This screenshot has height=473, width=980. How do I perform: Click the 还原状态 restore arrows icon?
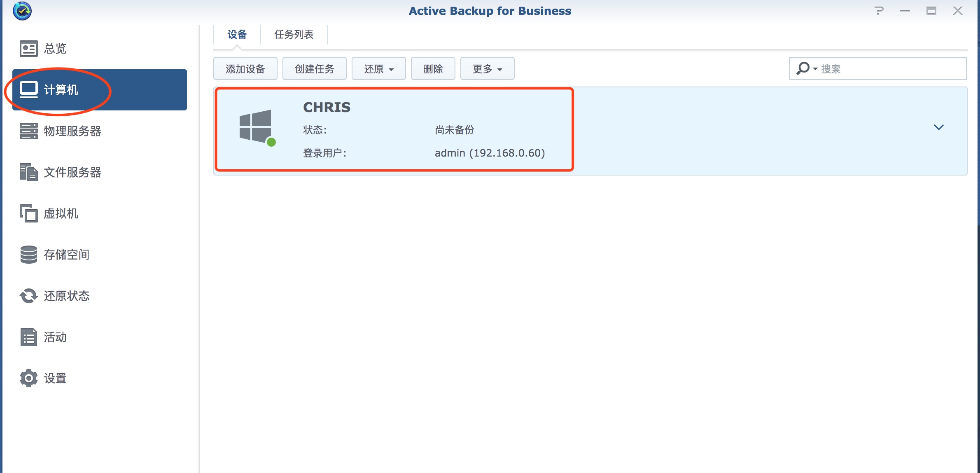coord(29,296)
